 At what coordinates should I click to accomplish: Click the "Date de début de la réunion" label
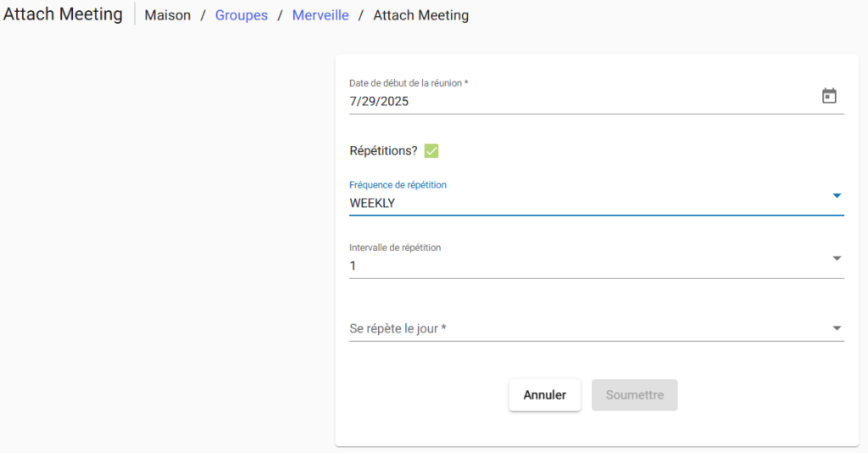pos(409,83)
